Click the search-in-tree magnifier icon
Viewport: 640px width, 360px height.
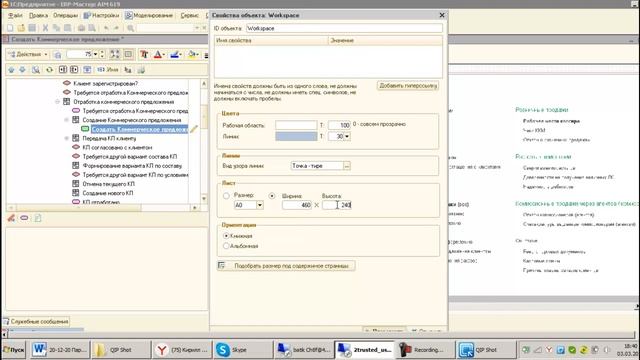[x=36, y=70]
